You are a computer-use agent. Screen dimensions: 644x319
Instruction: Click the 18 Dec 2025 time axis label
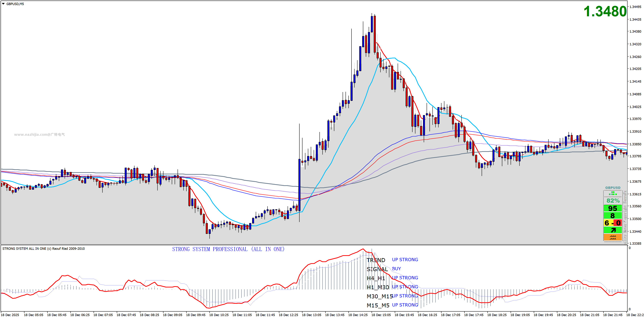pos(10,315)
